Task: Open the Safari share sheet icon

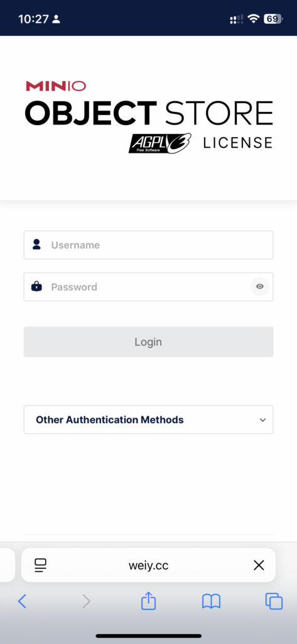Action: pyautogui.click(x=148, y=601)
